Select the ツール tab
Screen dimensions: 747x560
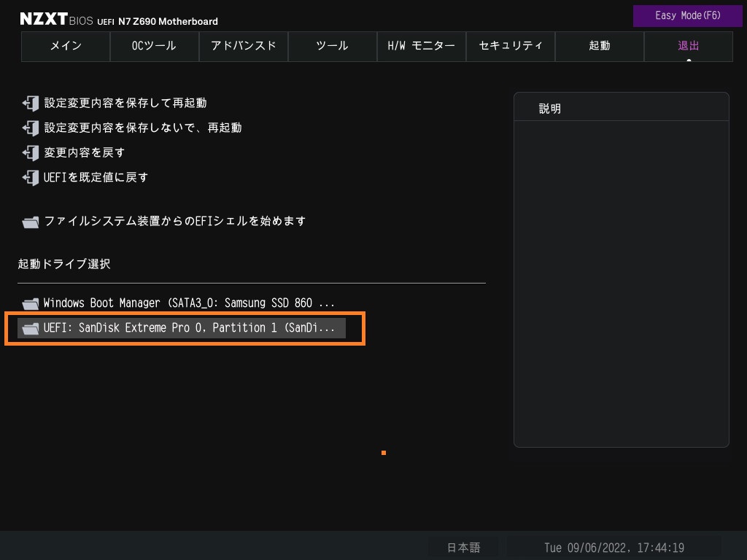point(333,46)
